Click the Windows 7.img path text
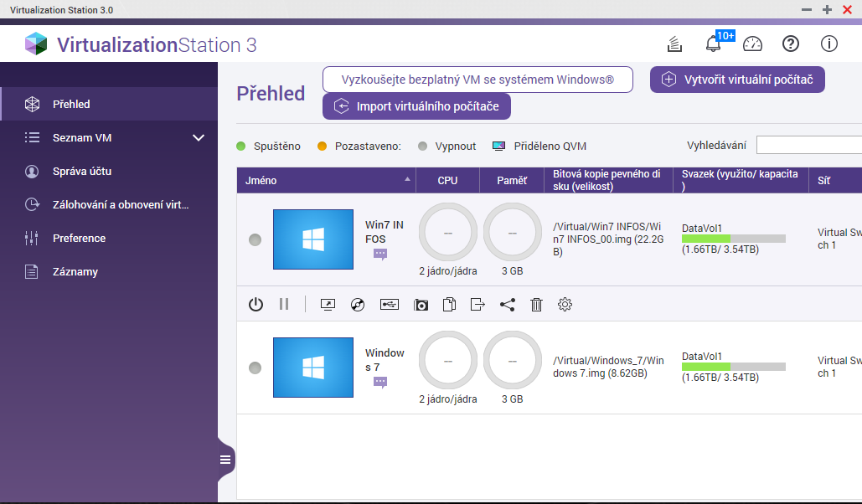The image size is (862, 504). (x=608, y=367)
